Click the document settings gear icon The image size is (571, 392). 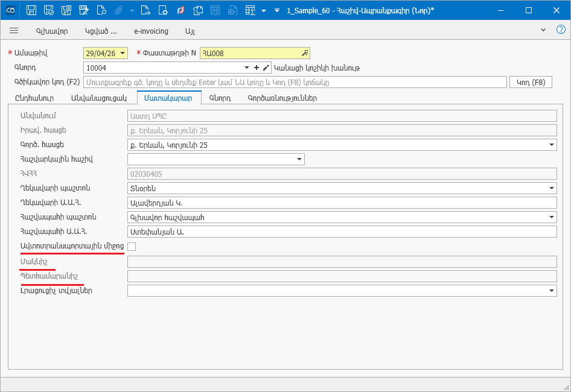pos(163,10)
